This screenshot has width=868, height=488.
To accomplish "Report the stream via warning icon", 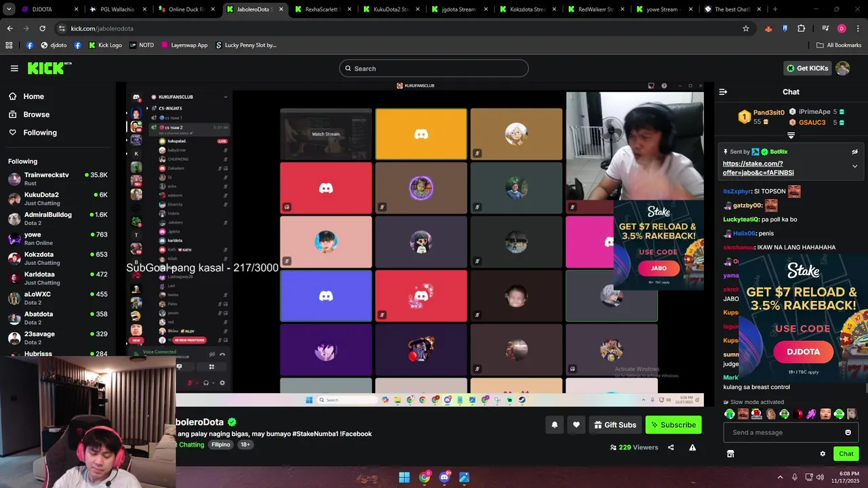I will click(692, 447).
